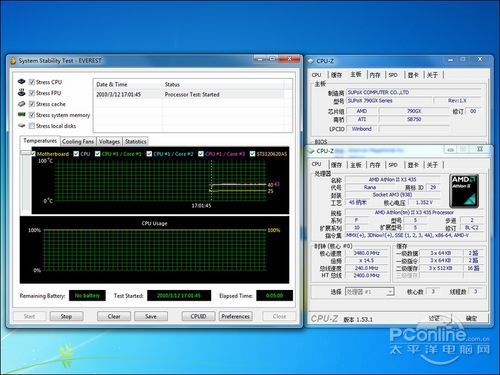Click the Save button in EVEREST
The image size is (500, 375).
(x=151, y=316)
